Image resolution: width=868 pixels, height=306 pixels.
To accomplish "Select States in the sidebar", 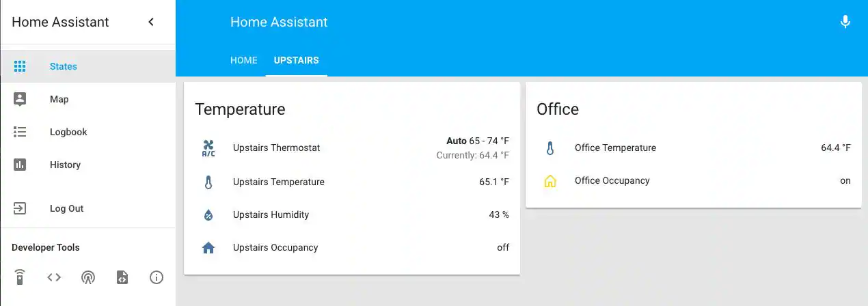I will coord(63,66).
